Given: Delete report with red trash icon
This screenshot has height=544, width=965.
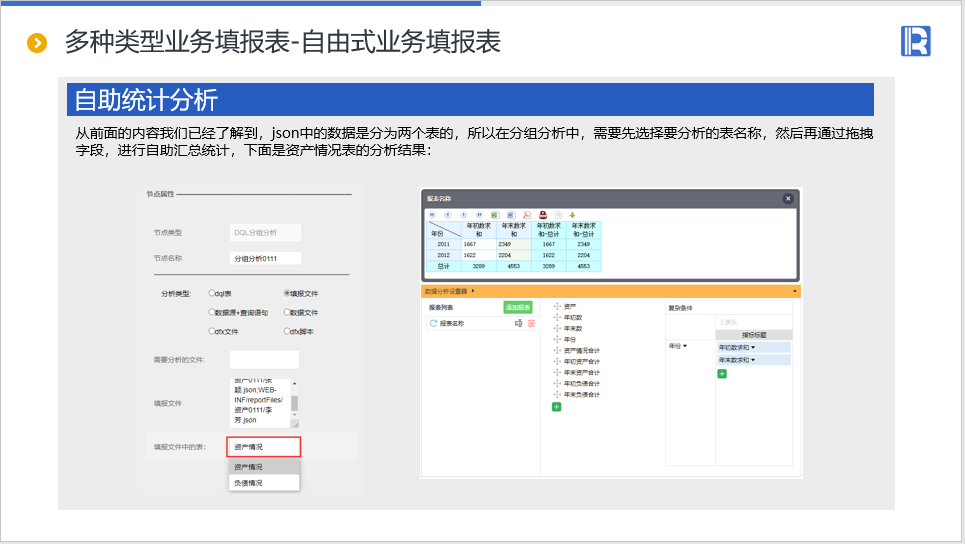Looking at the screenshot, I should tap(531, 324).
